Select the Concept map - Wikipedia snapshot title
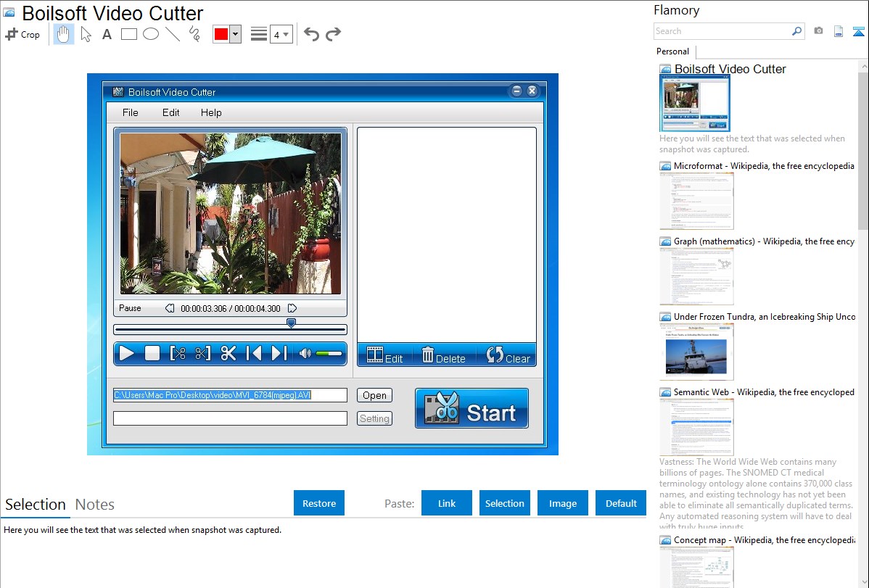 765,540
